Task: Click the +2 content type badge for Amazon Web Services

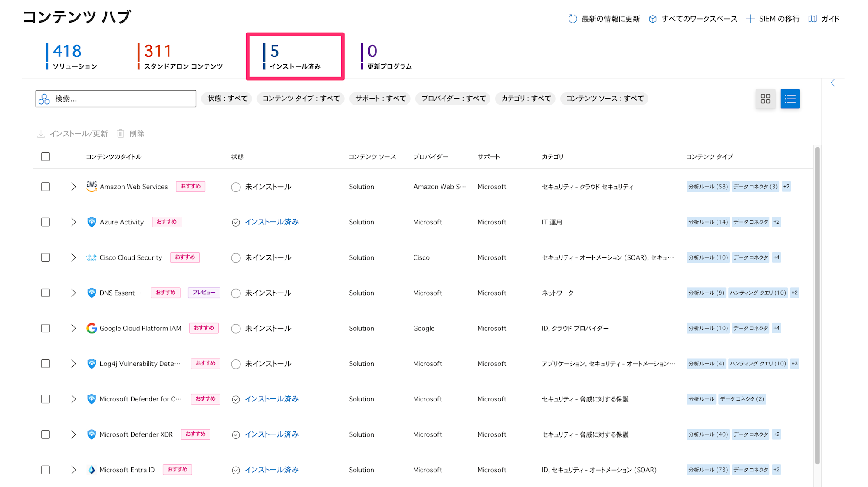Action: pyautogui.click(x=786, y=187)
